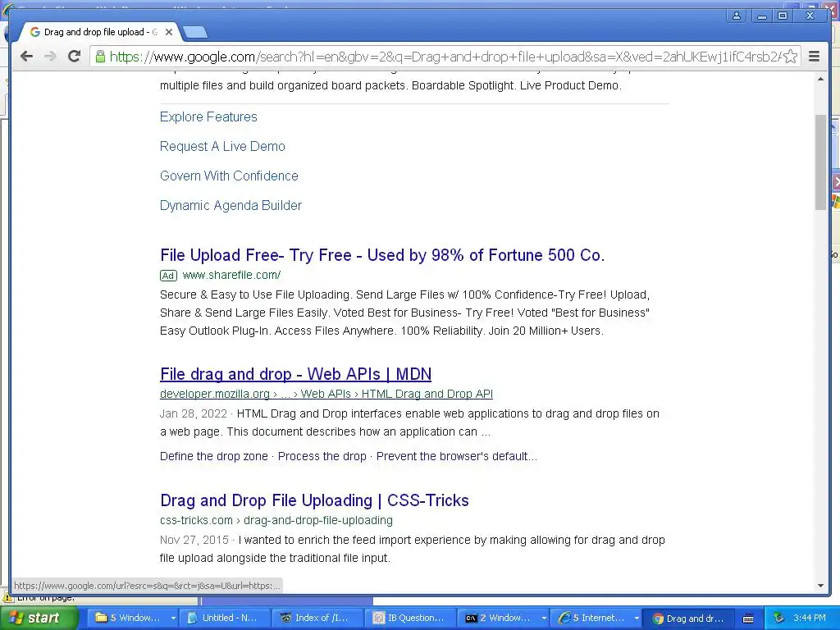Image resolution: width=840 pixels, height=630 pixels.
Task: Bookmark the page with the star icon
Action: click(x=790, y=57)
